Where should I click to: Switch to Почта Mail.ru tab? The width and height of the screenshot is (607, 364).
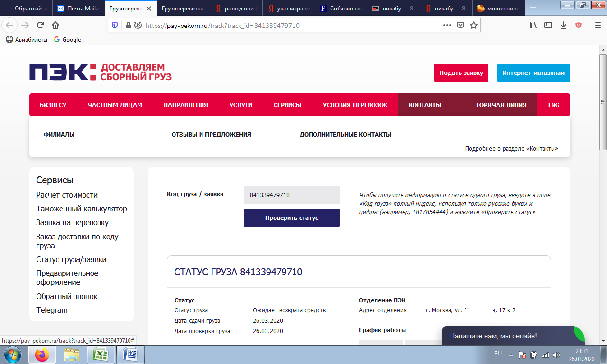78,8
